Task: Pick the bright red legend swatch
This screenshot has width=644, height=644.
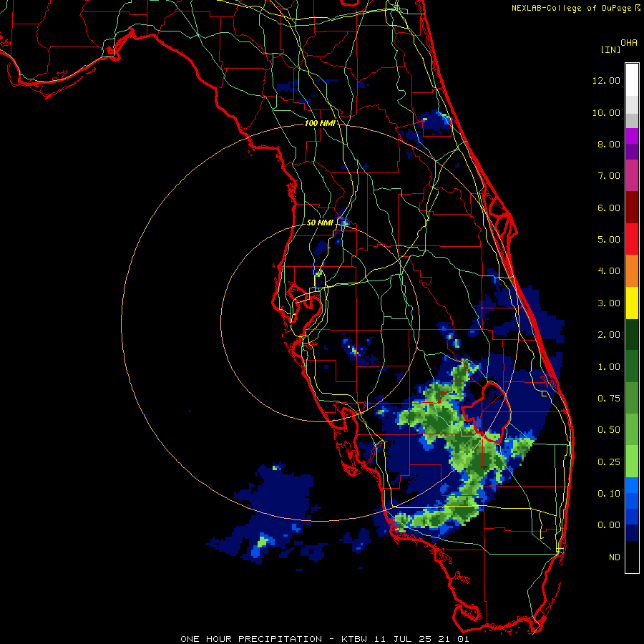Action: [x=632, y=239]
